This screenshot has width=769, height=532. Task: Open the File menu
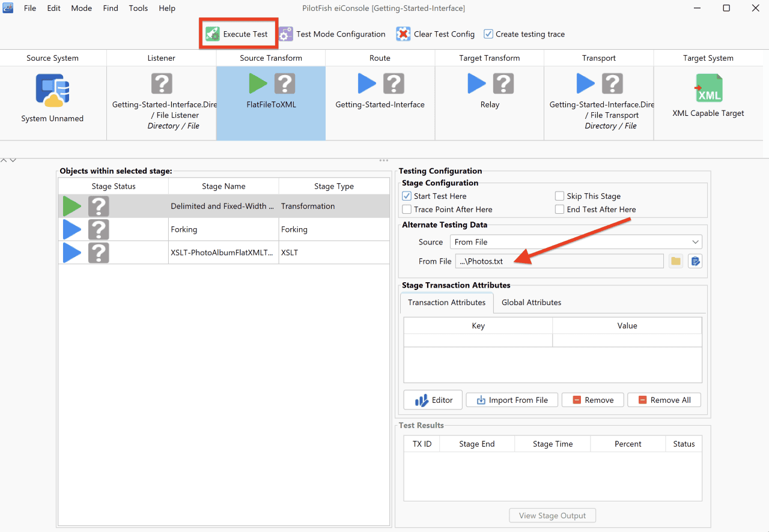tap(30, 8)
